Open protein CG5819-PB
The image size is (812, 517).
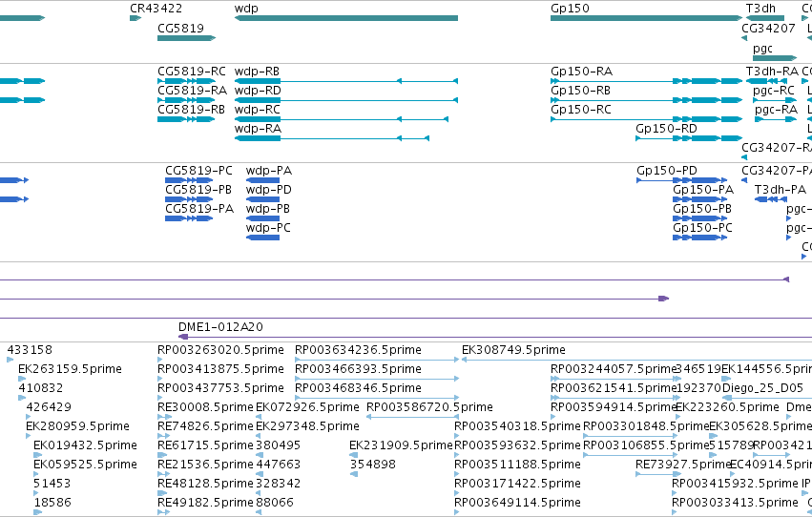[x=189, y=199]
